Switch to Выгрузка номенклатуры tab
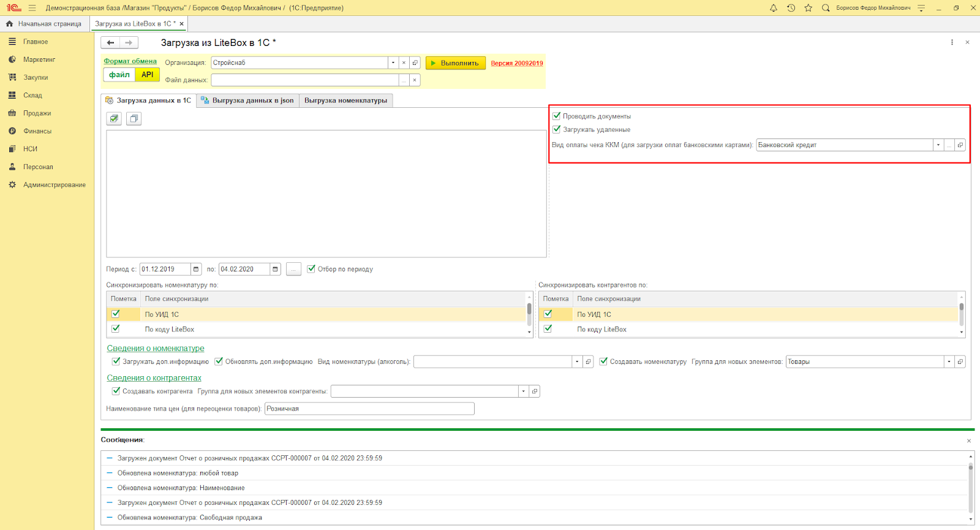Screen dimensions: 980x530 [345, 100]
